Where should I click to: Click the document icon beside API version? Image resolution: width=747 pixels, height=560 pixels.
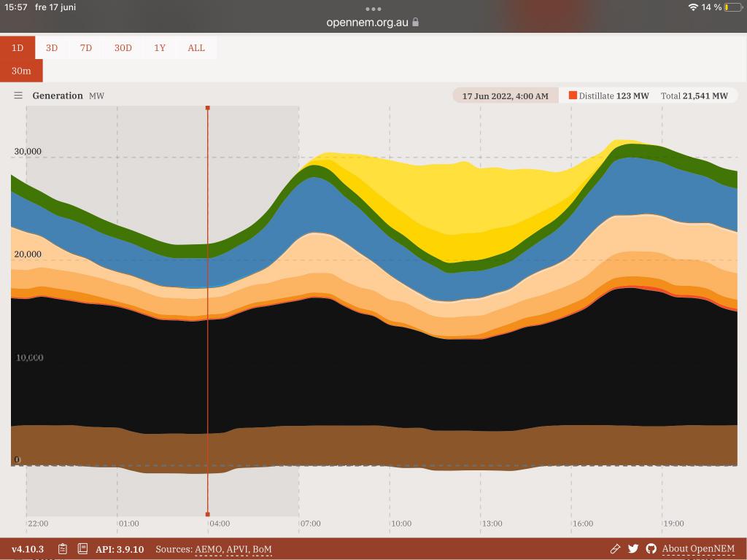click(x=82, y=548)
